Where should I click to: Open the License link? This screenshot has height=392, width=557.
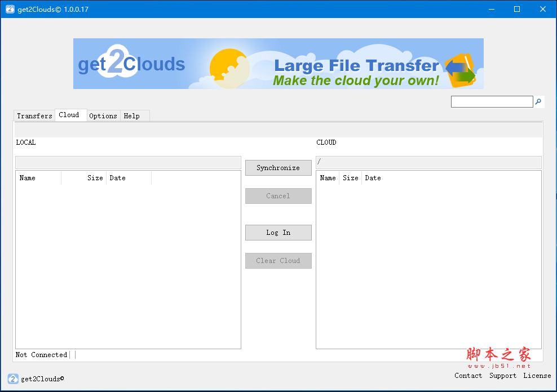pos(537,375)
